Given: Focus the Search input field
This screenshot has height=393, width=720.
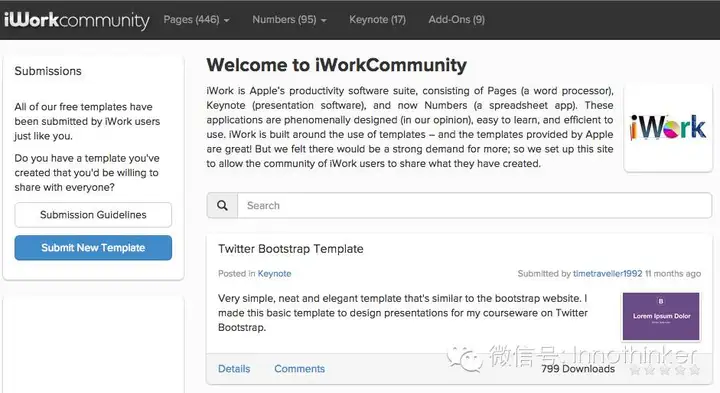Looking at the screenshot, I should point(475,205).
